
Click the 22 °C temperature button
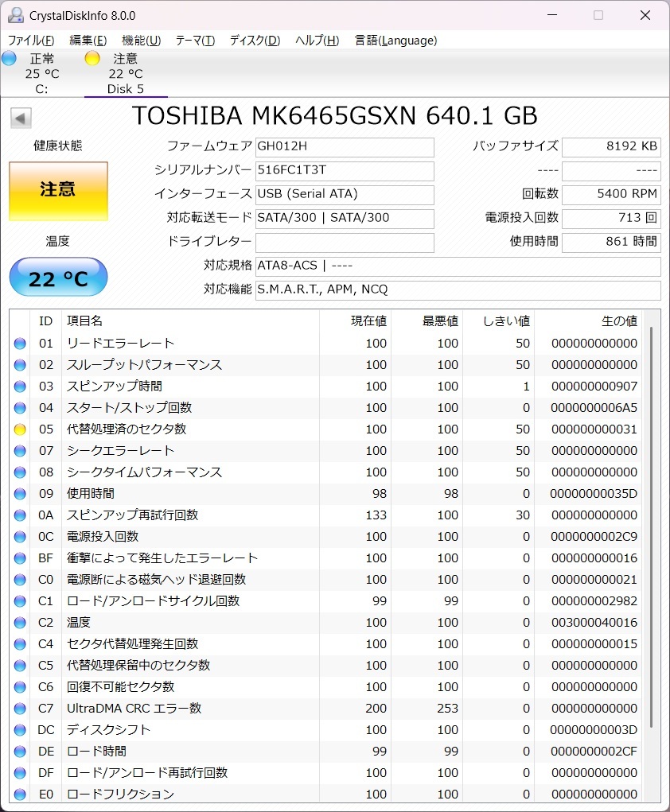pos(58,277)
